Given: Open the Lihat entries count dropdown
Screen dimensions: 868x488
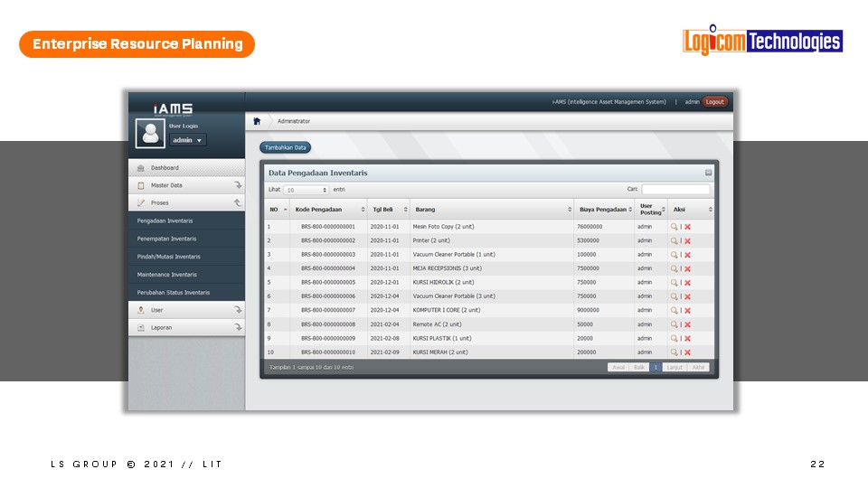Looking at the screenshot, I should tap(307, 190).
